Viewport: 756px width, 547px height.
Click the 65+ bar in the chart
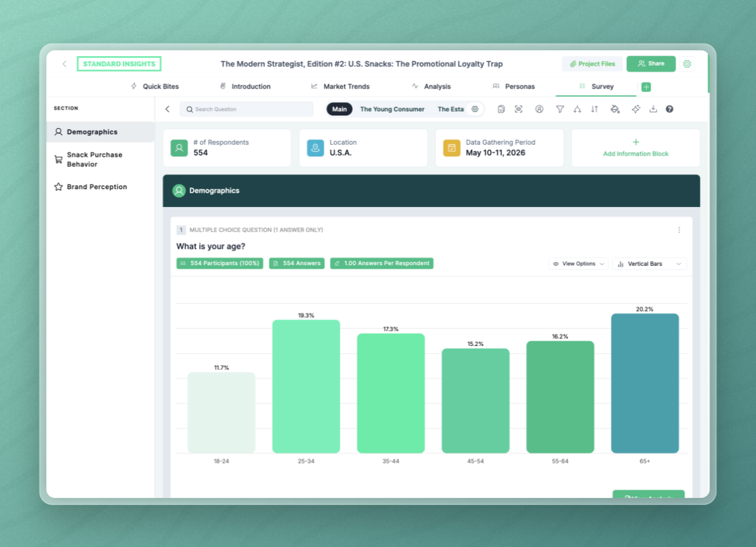[645, 383]
